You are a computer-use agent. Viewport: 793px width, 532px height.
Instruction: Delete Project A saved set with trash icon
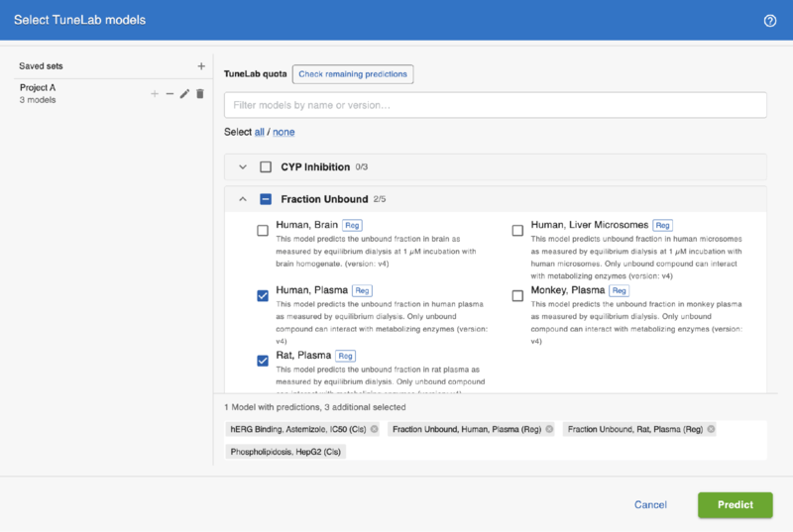tap(200, 94)
